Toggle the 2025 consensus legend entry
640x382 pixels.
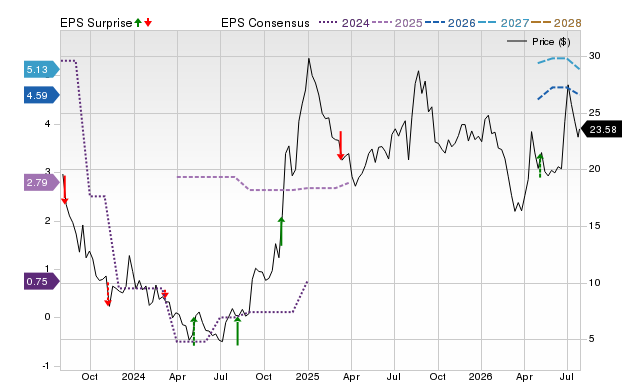397,23
